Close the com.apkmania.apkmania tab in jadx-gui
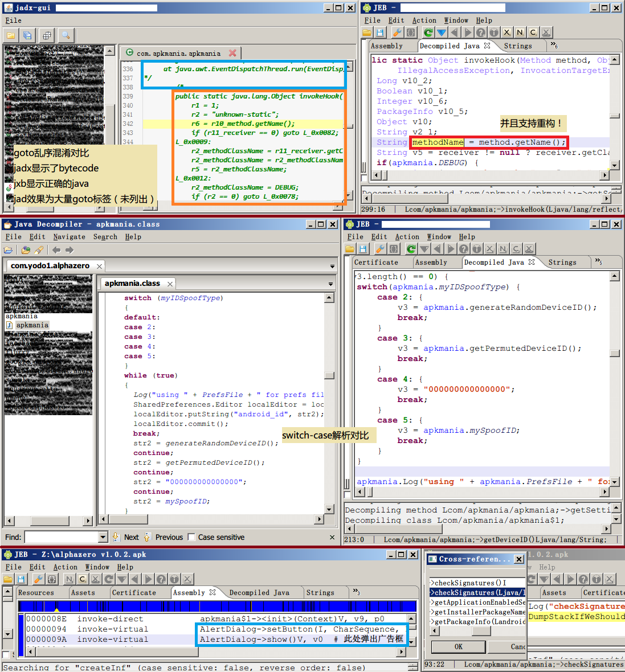This screenshot has height=672, width=625. pyautogui.click(x=233, y=53)
